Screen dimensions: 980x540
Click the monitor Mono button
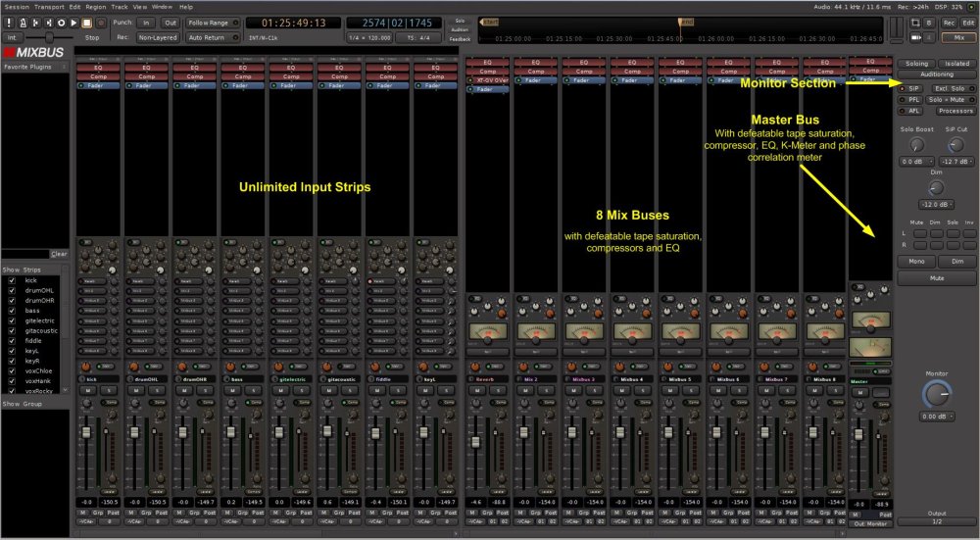[916, 262]
